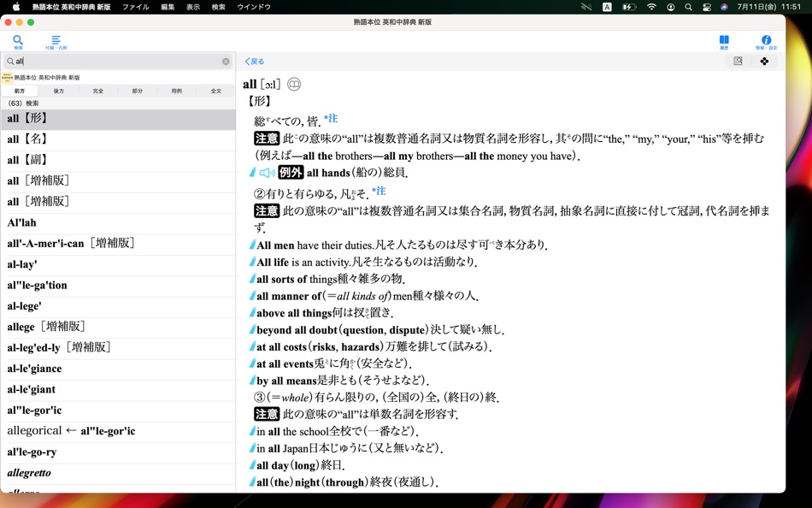Open the 'all'-A-mer'i-can [増補版]' entry
The image size is (812, 508).
pos(118,244)
